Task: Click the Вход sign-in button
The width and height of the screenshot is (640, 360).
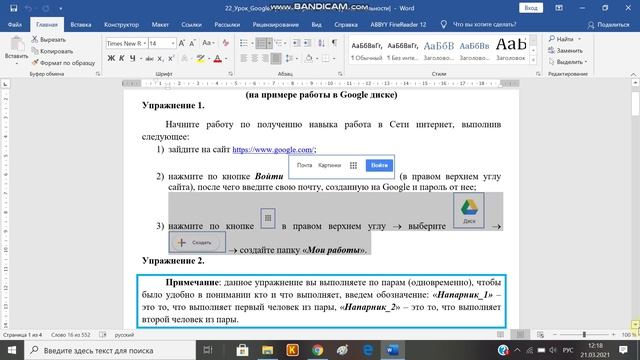Action: click(x=531, y=8)
